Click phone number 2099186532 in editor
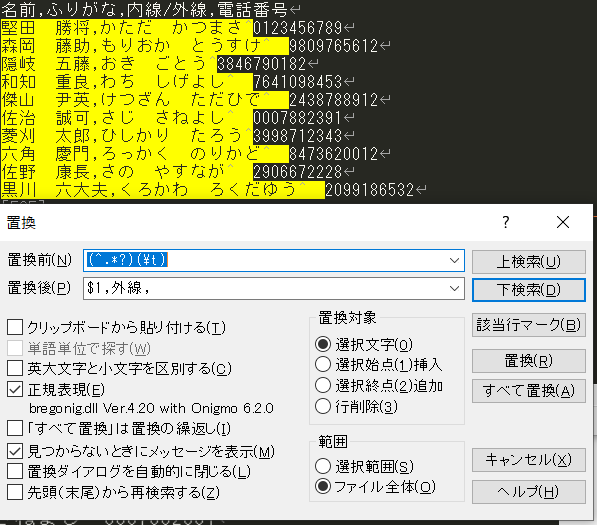597x525 pixels. click(x=370, y=190)
